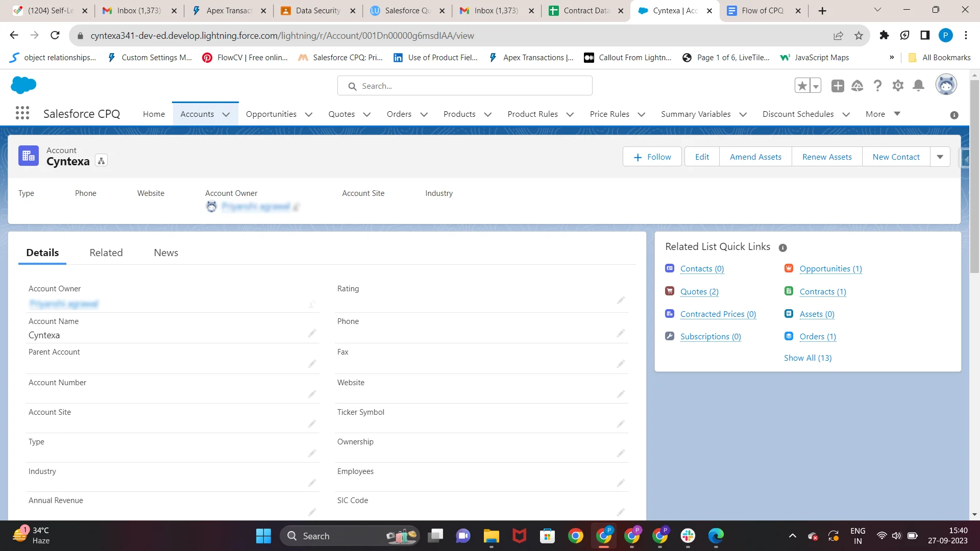The height and width of the screenshot is (551, 980).
Task: Click the Quotes icon in quick links
Action: pos(669,290)
